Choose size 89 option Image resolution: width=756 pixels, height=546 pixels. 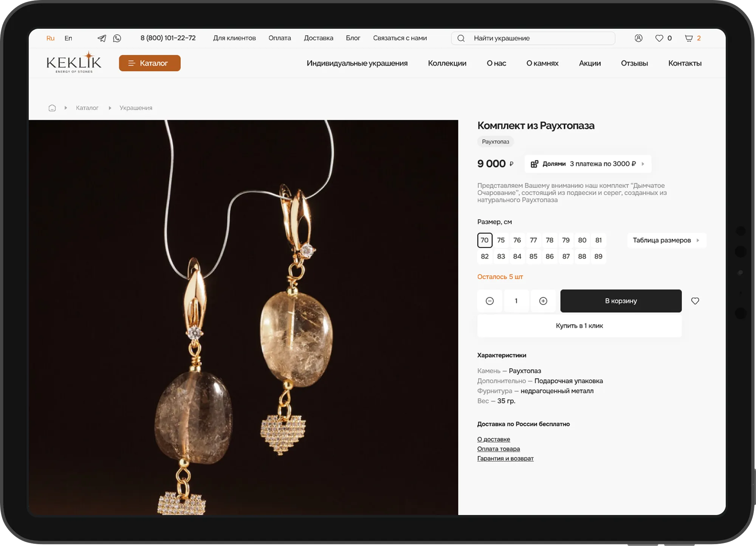click(x=598, y=256)
